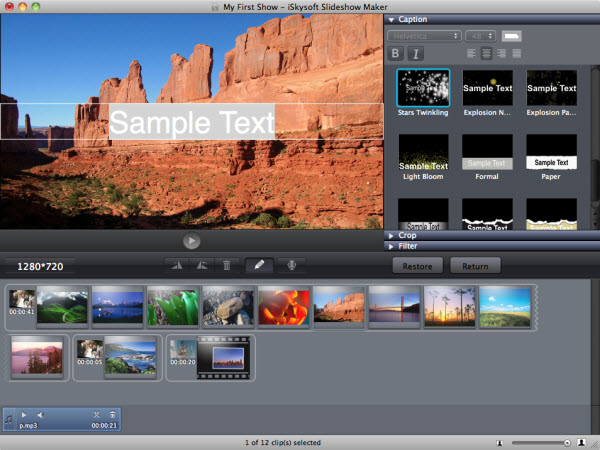Click the rotate left icon in toolbar
This screenshot has width=600, height=450.
coord(178,265)
